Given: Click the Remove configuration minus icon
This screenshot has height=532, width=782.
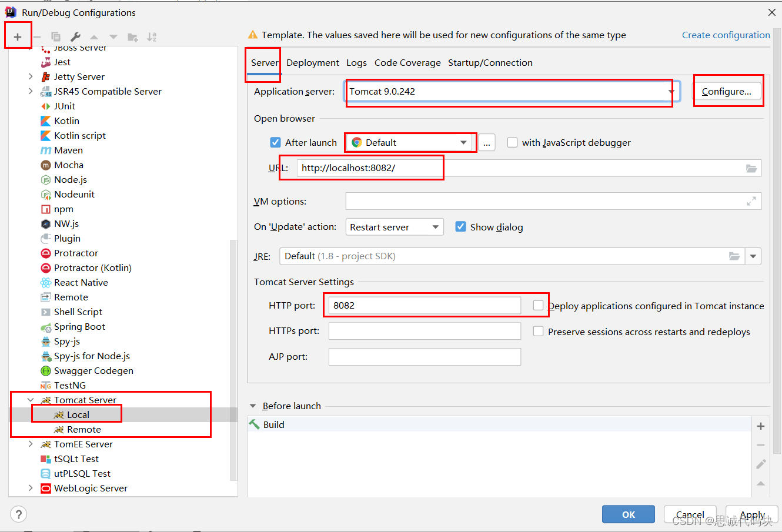Looking at the screenshot, I should 37,37.
